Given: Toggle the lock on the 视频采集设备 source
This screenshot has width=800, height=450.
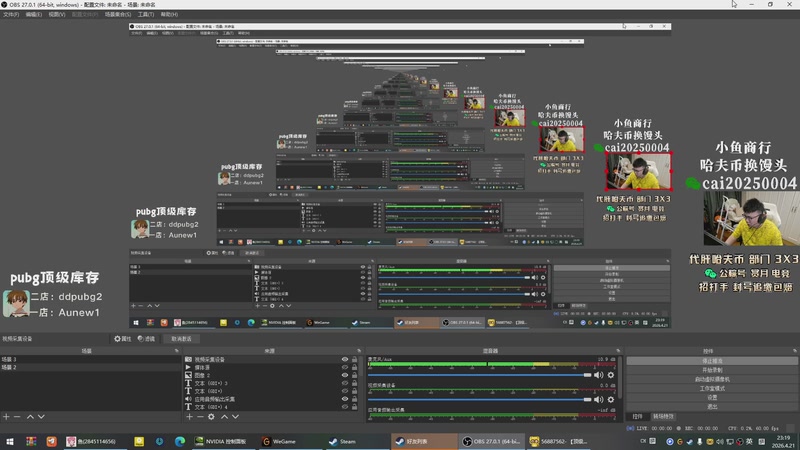Looking at the screenshot, I should click(x=355, y=360).
